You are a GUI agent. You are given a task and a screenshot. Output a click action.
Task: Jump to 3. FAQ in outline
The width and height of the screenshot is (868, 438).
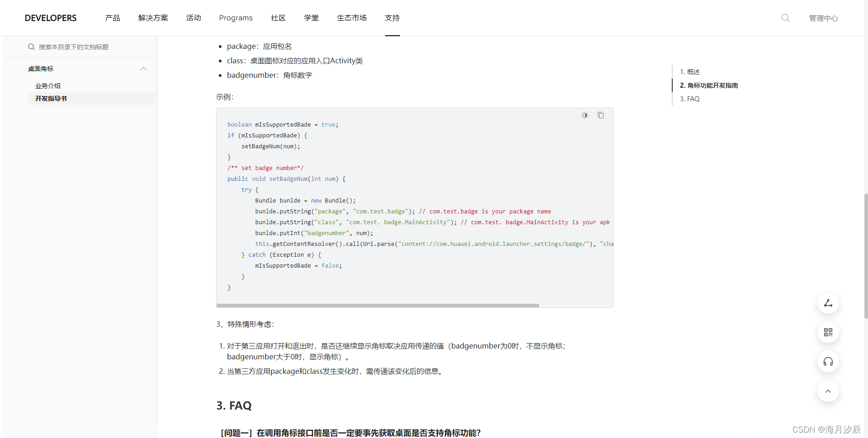click(690, 99)
